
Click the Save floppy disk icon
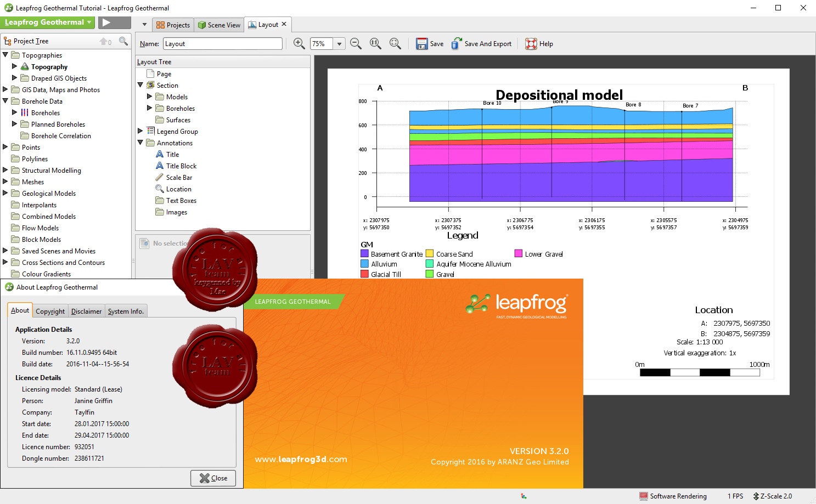pyautogui.click(x=421, y=44)
